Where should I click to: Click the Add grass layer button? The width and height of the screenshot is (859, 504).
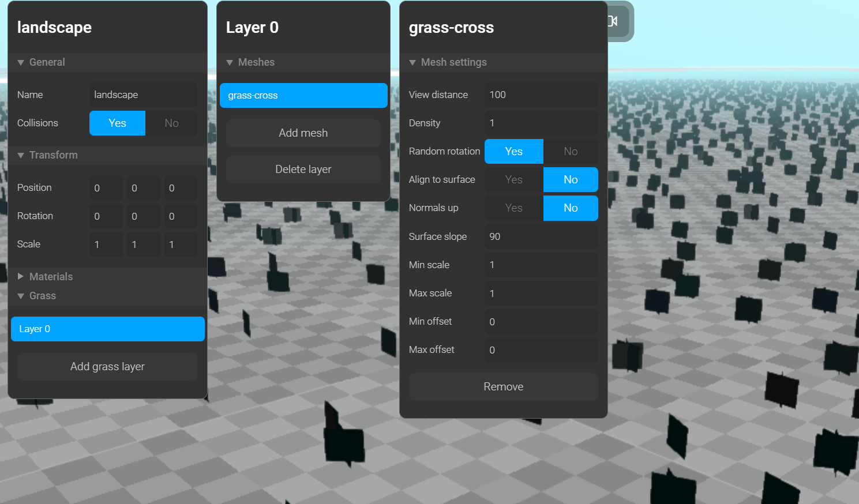click(107, 367)
